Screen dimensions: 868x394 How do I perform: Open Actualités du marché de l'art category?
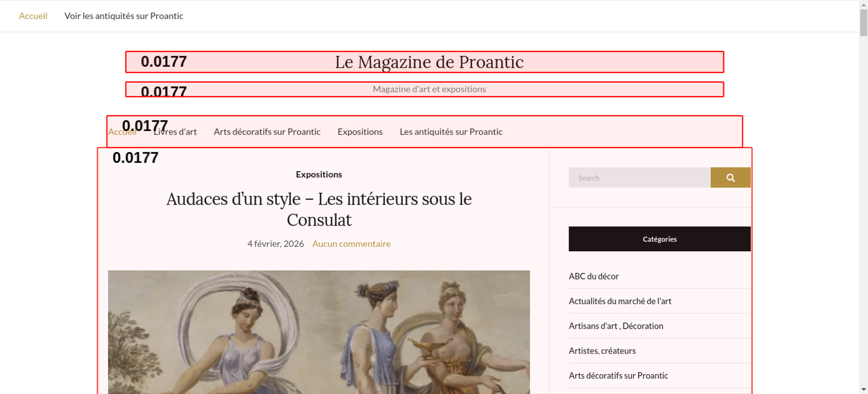point(620,301)
